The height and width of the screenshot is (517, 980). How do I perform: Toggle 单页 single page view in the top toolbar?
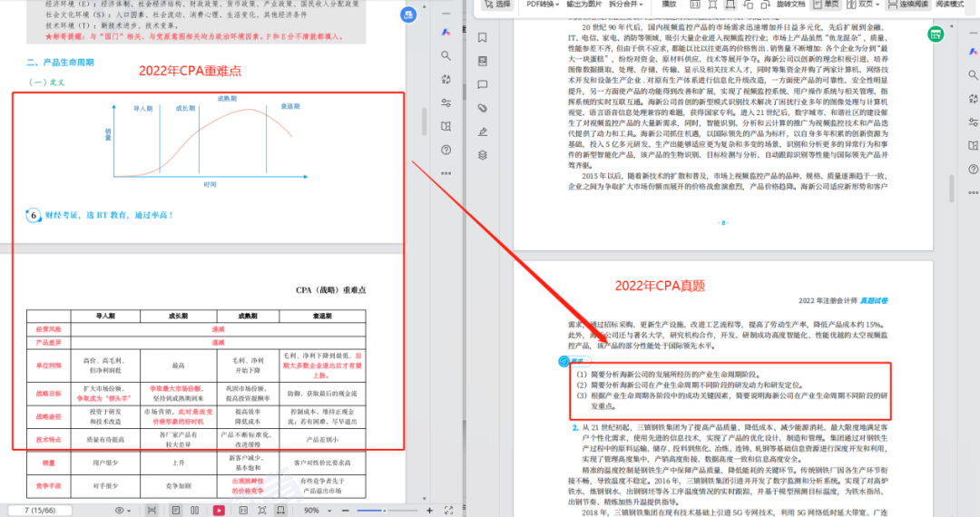pos(827,4)
